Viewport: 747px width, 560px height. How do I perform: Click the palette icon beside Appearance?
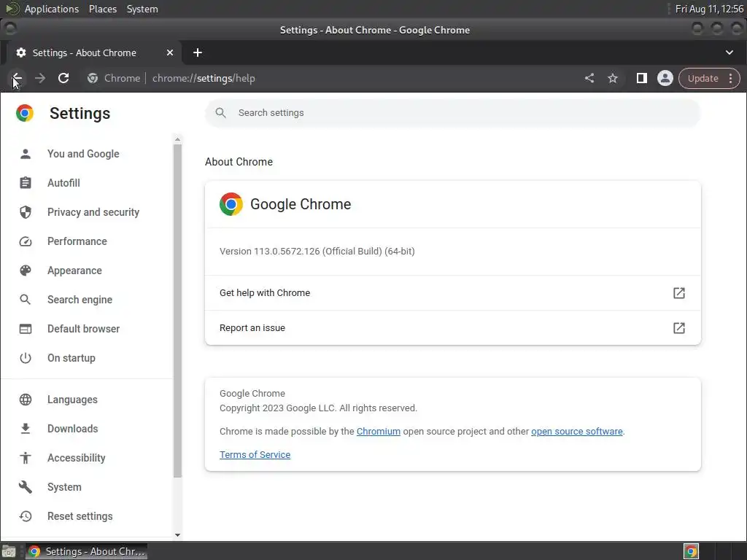click(26, 271)
